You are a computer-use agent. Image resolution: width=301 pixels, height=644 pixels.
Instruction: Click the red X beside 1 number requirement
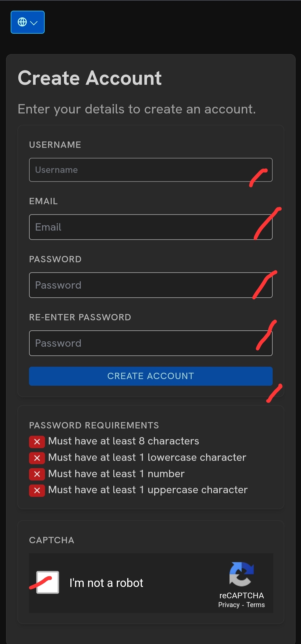(x=37, y=474)
